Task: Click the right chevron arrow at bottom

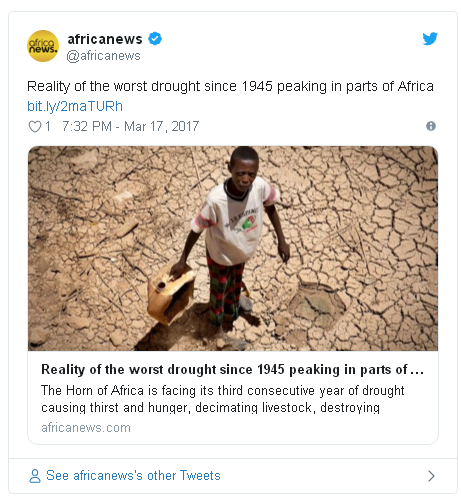Action: pyautogui.click(x=431, y=476)
